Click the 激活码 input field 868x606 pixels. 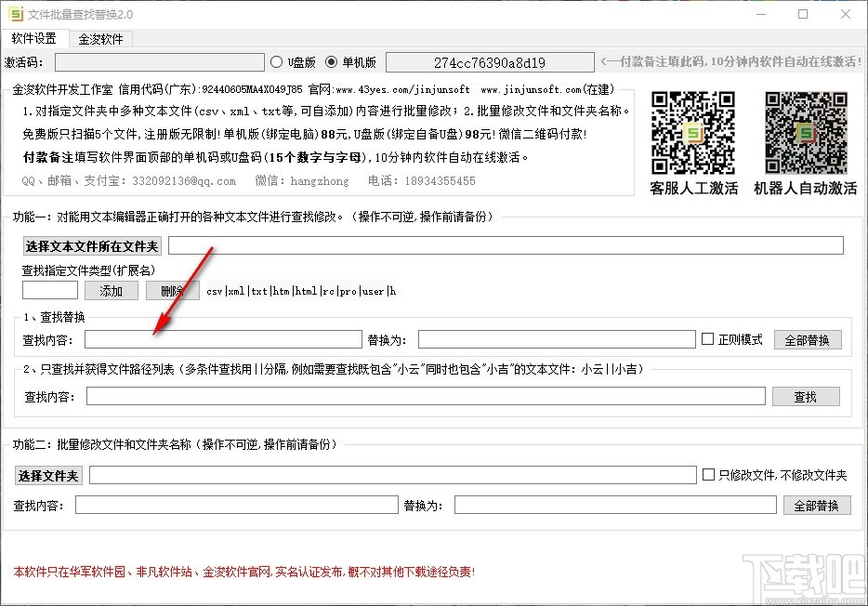[x=160, y=62]
